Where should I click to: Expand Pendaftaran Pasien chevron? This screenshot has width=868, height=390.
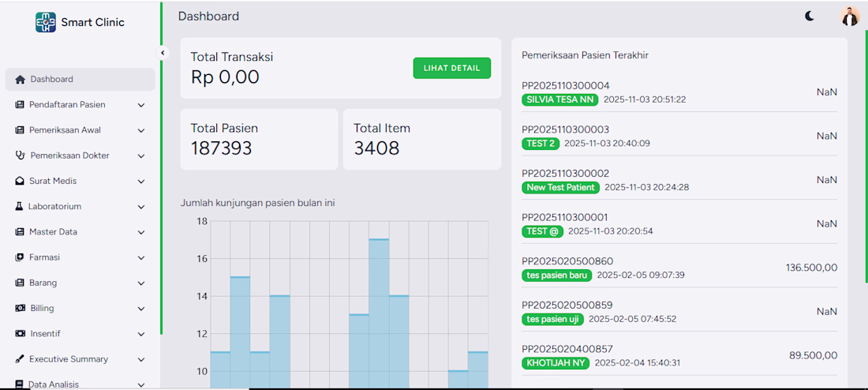(x=141, y=105)
